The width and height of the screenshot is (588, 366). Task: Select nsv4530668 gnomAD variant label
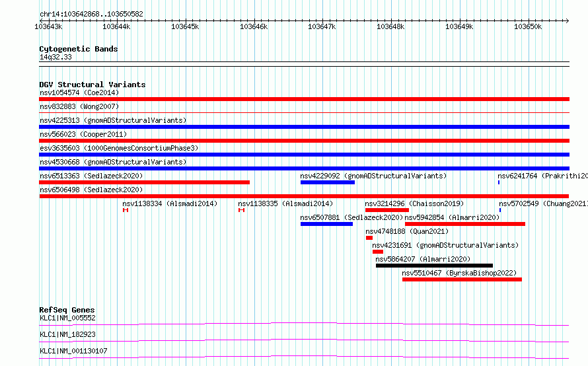pos(113,162)
